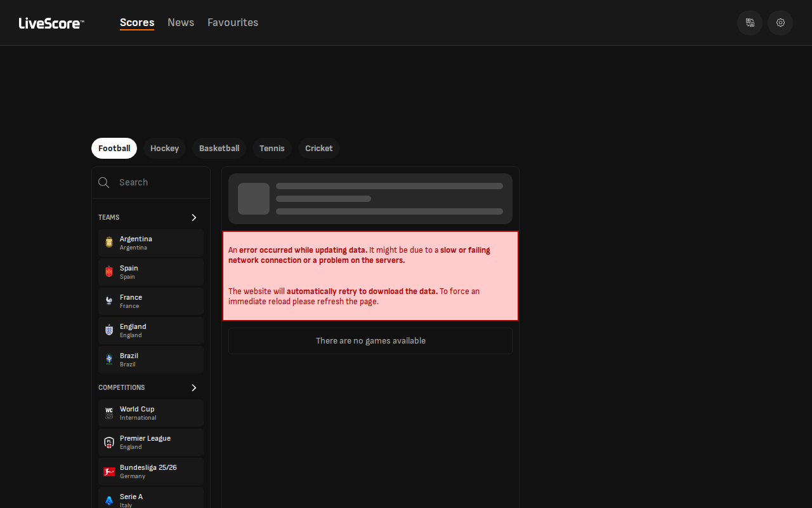Image resolution: width=812 pixels, height=508 pixels.
Task: Click the England team crest
Action: click(x=109, y=330)
